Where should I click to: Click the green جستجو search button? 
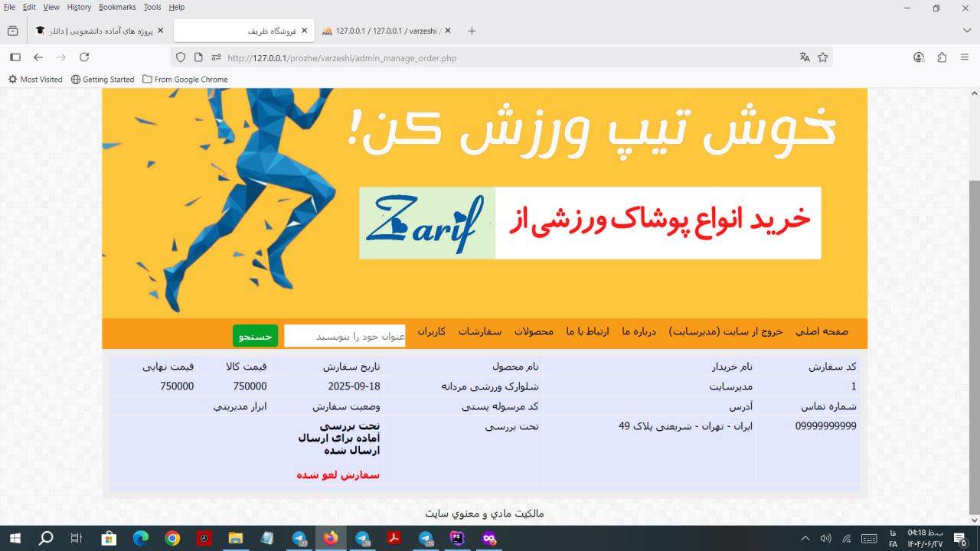point(255,336)
